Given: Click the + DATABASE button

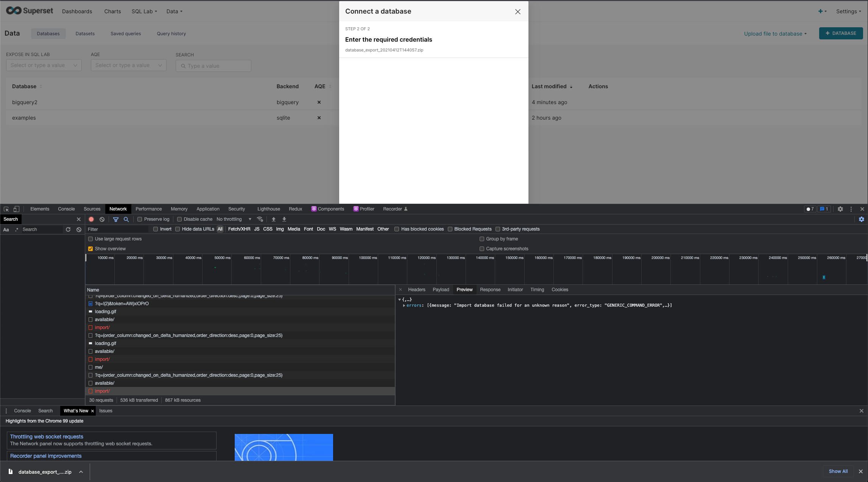Looking at the screenshot, I should pos(841,33).
